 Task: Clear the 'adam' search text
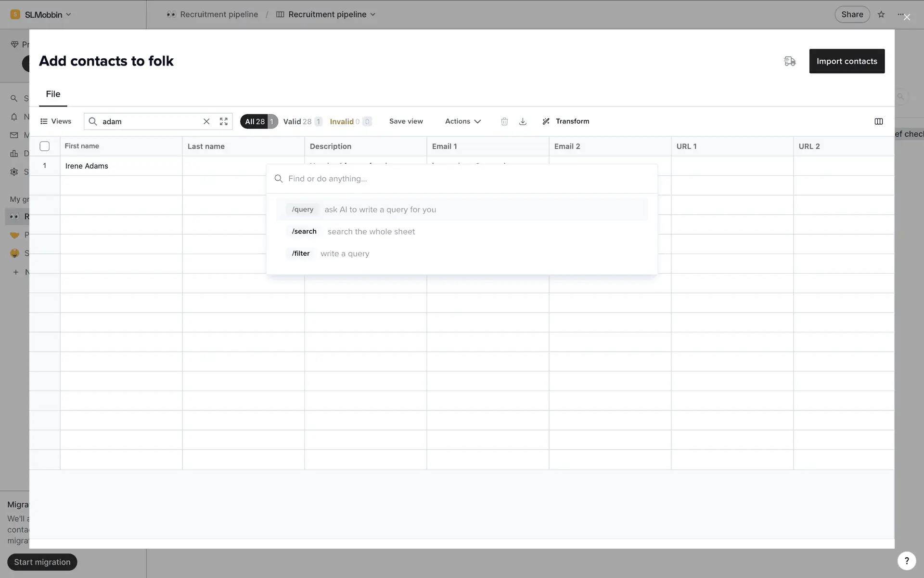tap(206, 121)
